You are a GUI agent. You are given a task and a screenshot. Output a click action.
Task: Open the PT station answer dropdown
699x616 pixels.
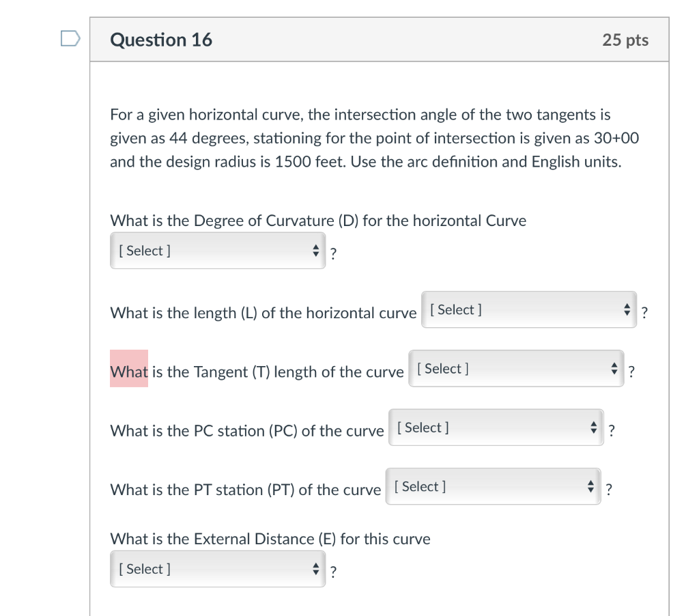tap(481, 486)
